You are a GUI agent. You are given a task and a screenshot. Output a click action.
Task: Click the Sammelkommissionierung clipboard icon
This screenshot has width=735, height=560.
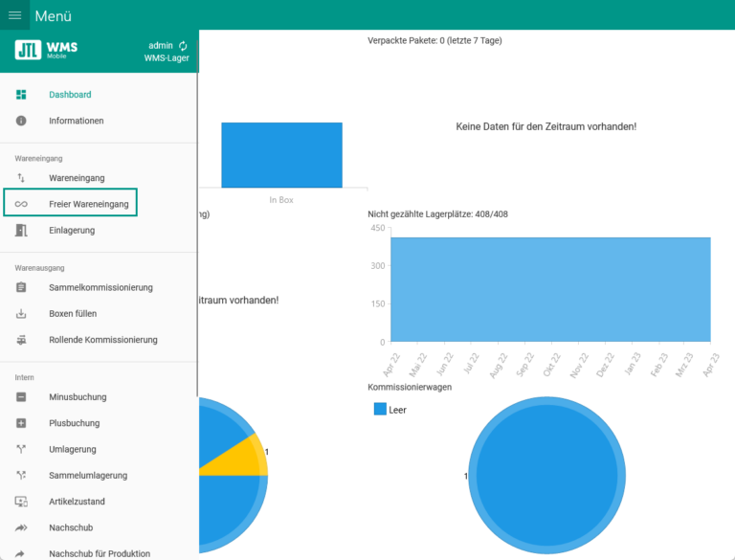click(x=21, y=287)
